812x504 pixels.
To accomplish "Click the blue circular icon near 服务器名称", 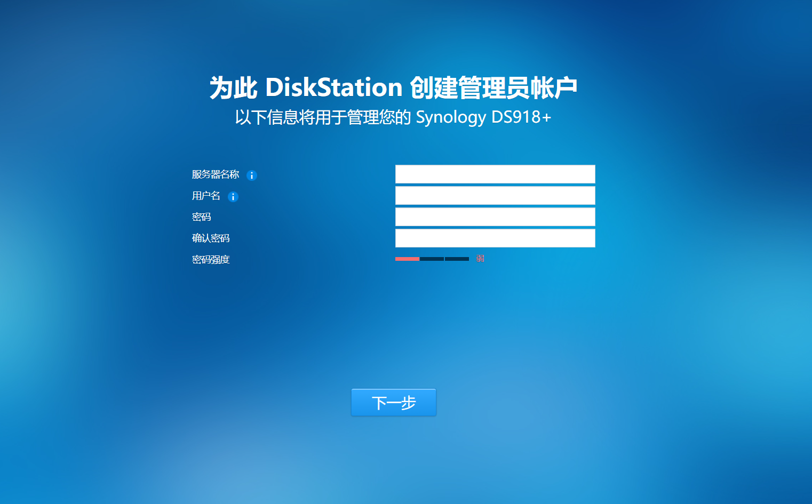I will 252,175.
